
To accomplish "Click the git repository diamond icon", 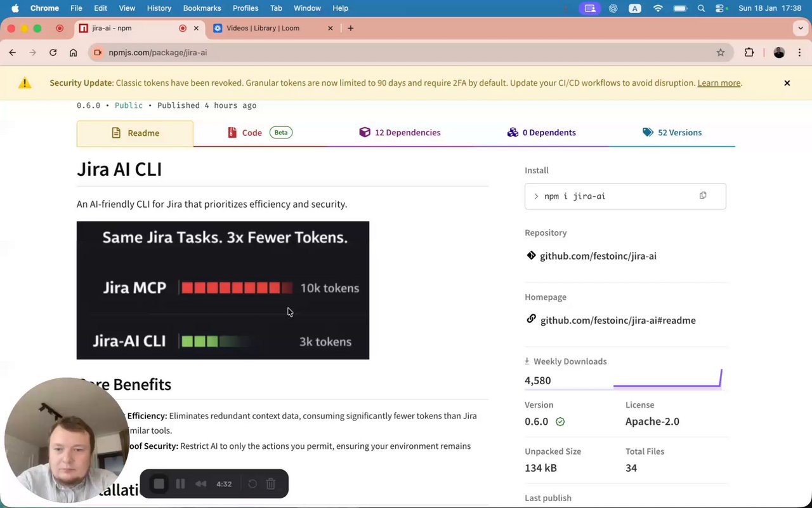I will (x=531, y=255).
